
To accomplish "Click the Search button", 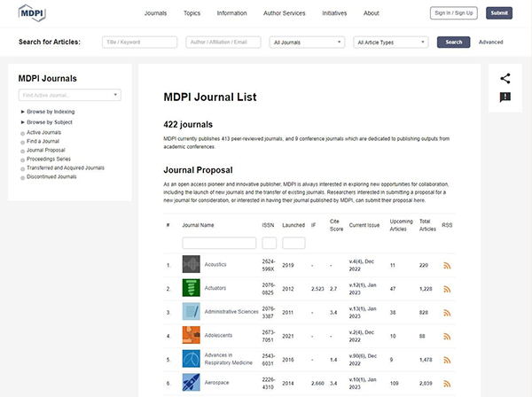I will 453,42.
